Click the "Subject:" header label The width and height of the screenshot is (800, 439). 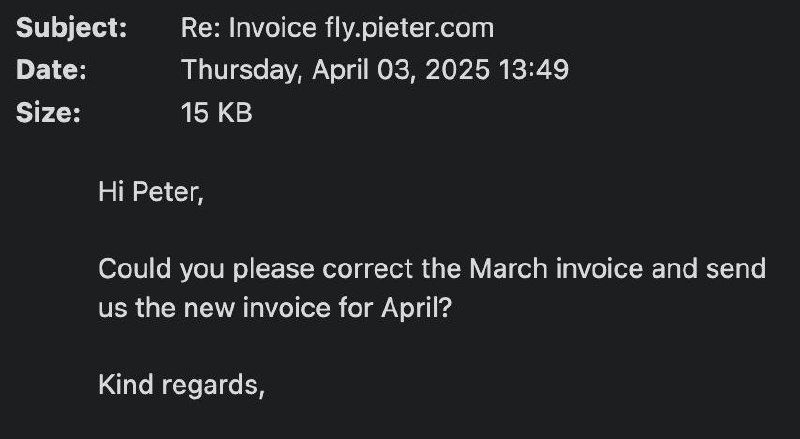[x=72, y=28]
